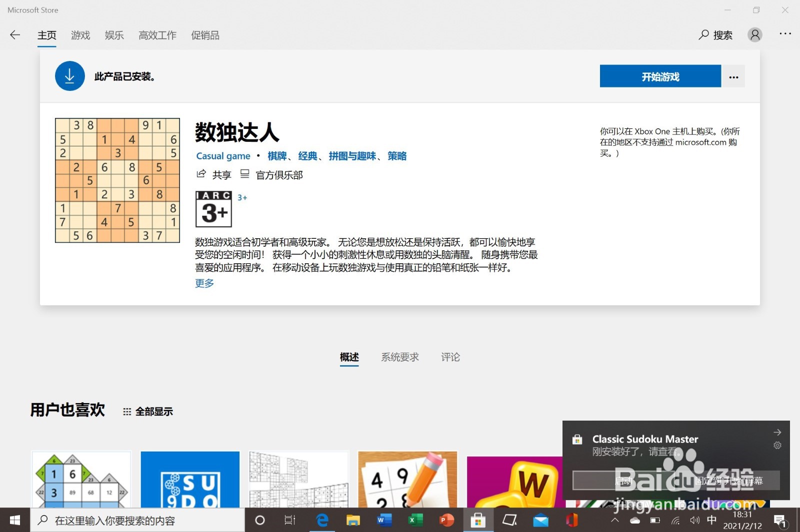Screen dimensions: 800x532
Task: Open the 官方俱乐部 link
Action: (279, 175)
